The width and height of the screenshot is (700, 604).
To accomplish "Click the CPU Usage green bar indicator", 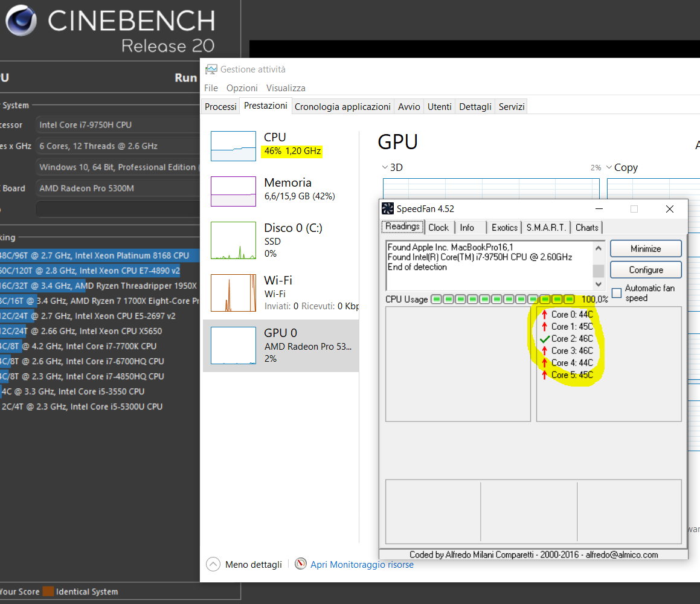I will (503, 298).
